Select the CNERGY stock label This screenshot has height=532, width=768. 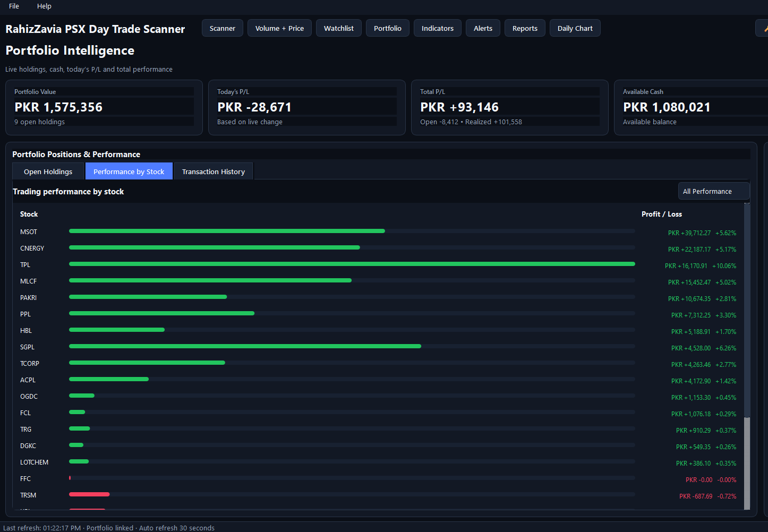tap(32, 248)
